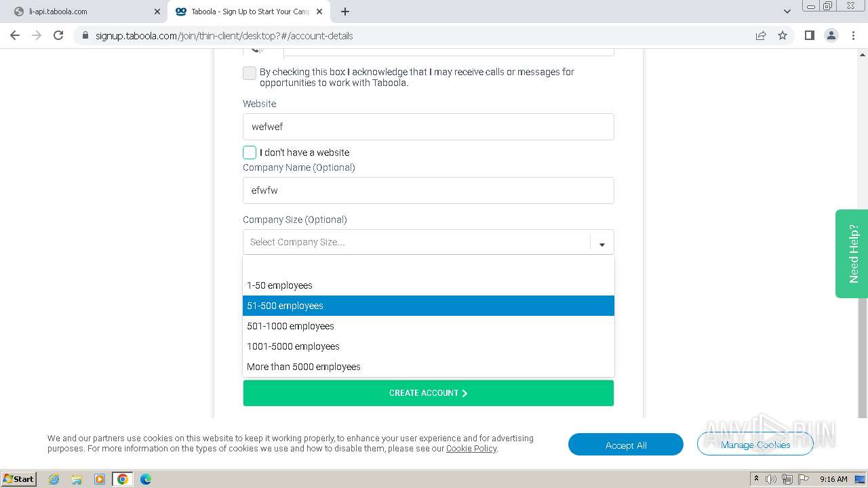The width and height of the screenshot is (868, 488).
Task: Choose 501-1000 employees option
Action: (x=429, y=326)
